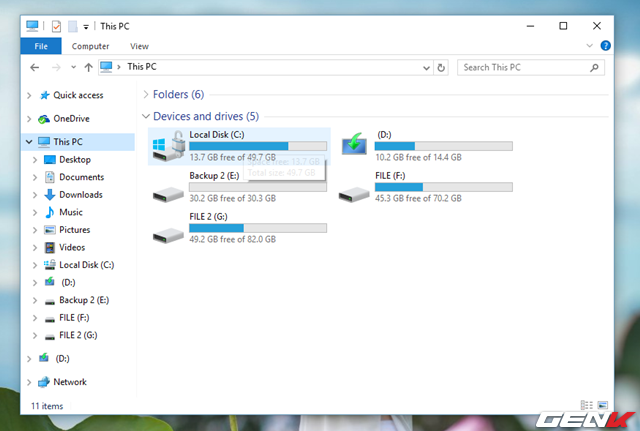Select FILE 2 (G:) drive icon
Screen dimensions: 640x431
[x=168, y=235]
